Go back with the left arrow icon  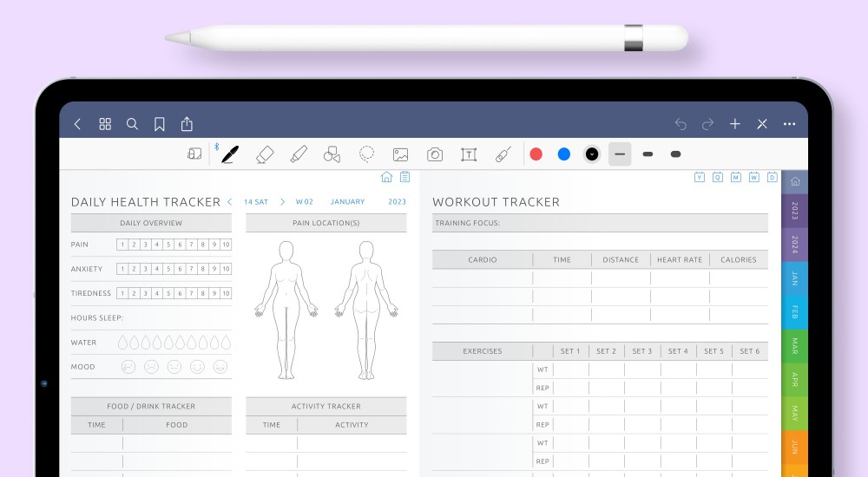tap(77, 124)
